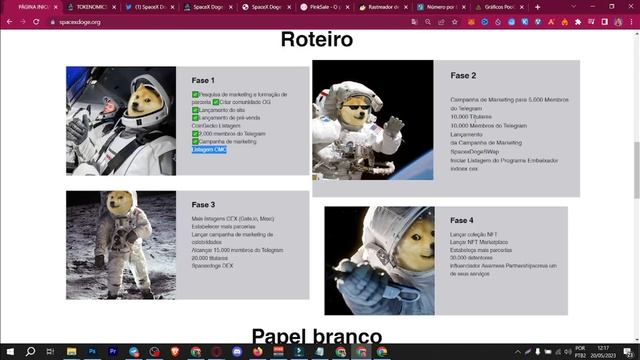Open Telegram from the taskbar
640x360 pixels.
(x=134, y=351)
